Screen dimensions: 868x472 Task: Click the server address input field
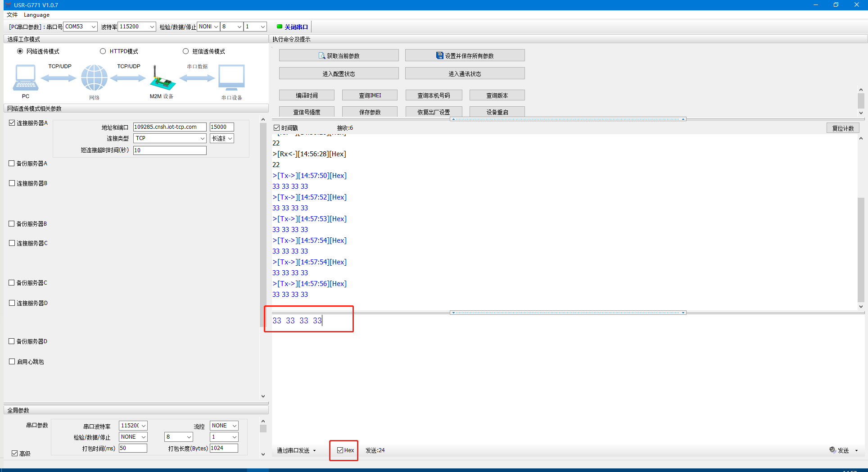pos(170,127)
